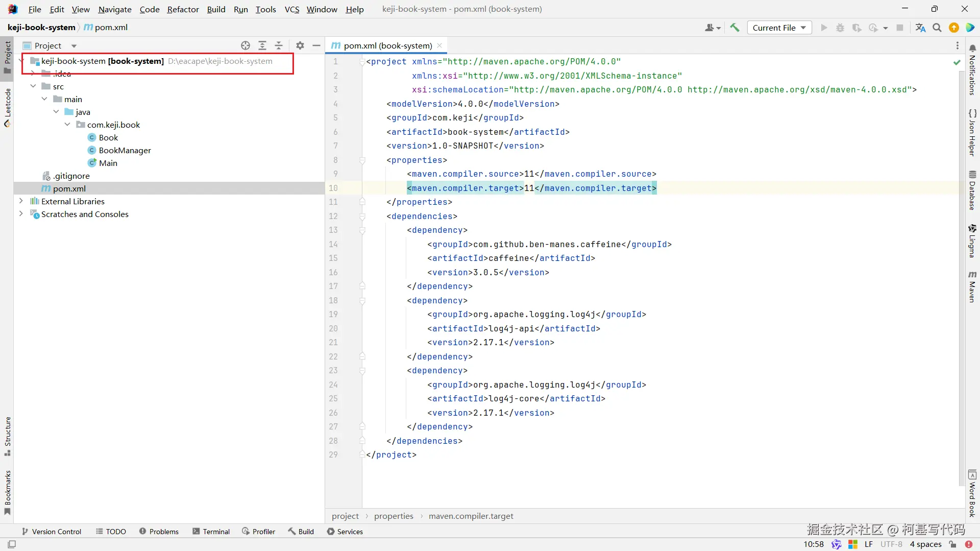Expand the External Libraries node
Viewport: 980px width, 551px height.
pyautogui.click(x=21, y=201)
